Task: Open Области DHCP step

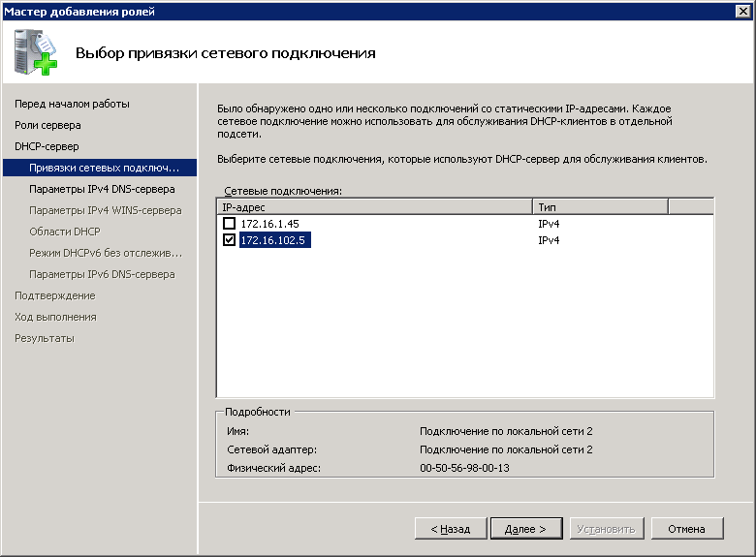Action: [x=65, y=232]
